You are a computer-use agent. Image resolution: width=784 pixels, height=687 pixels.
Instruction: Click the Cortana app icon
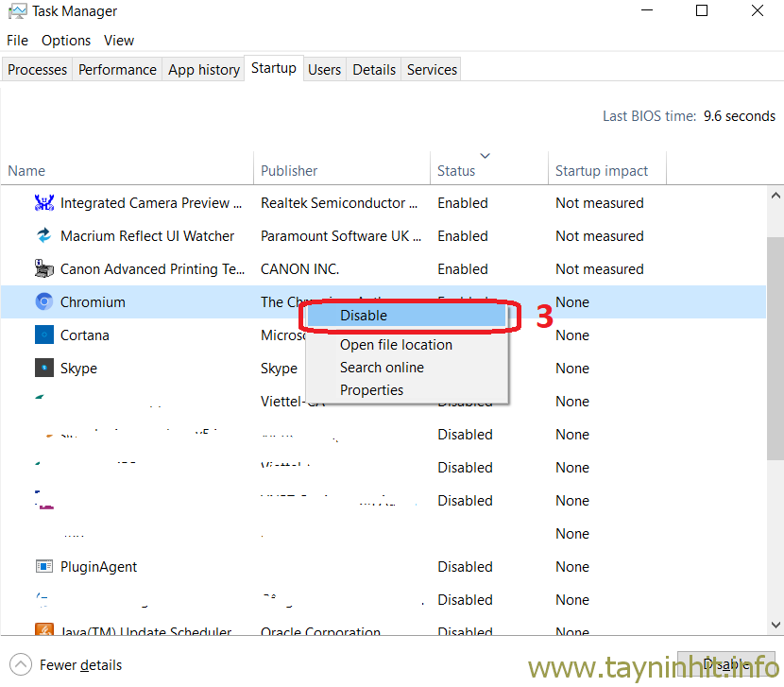(x=43, y=335)
